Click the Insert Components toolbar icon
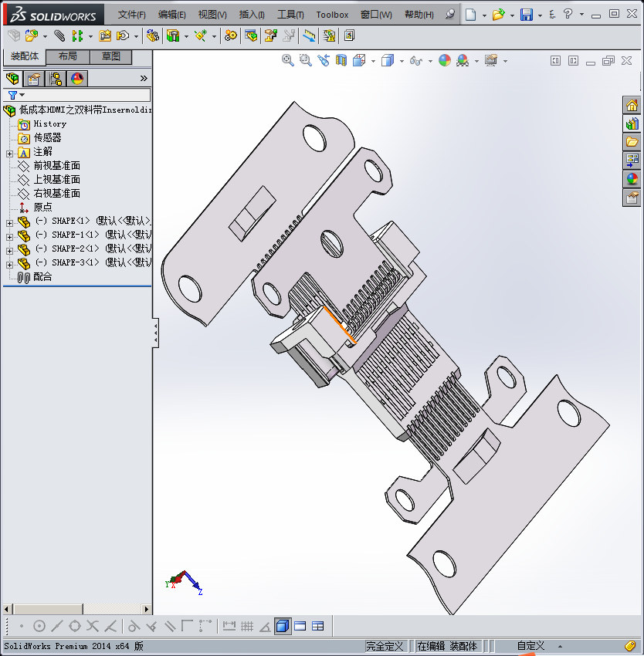This screenshot has width=644, height=656. 32,36
